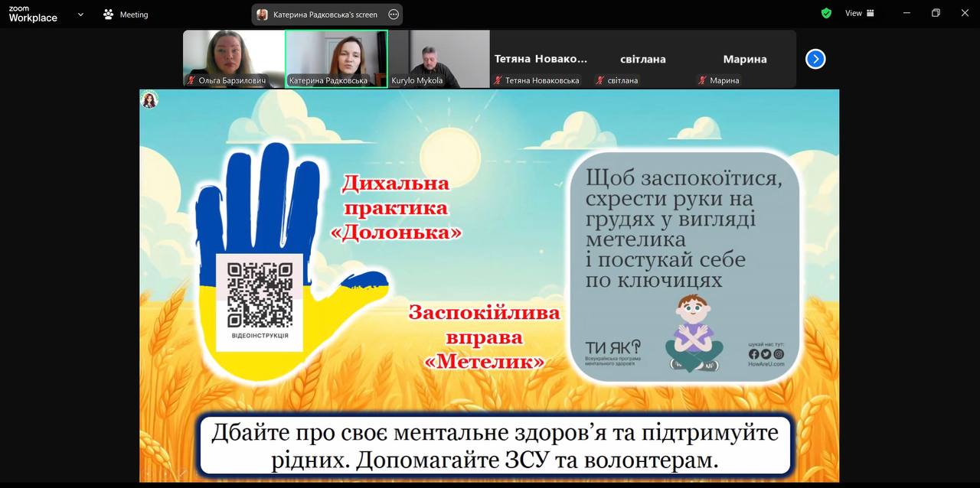
Task: Click muted mic icon for Тетяна Новаковська
Action: pyautogui.click(x=498, y=80)
